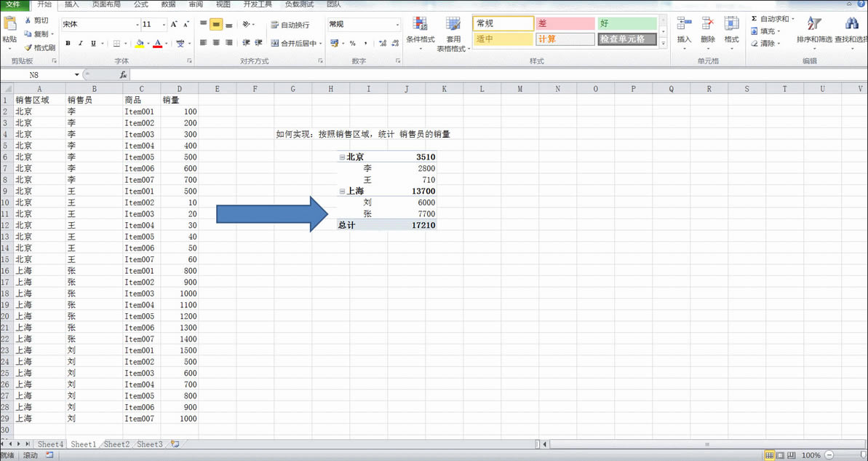Viewport: 868px width, 461px height.
Task: Switch to the Insert (插入) tab
Action: pyautogui.click(x=72, y=4)
